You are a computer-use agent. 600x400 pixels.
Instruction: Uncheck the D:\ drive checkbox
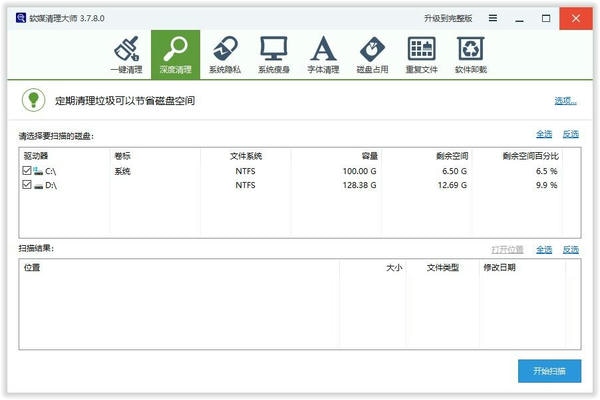click(27, 185)
